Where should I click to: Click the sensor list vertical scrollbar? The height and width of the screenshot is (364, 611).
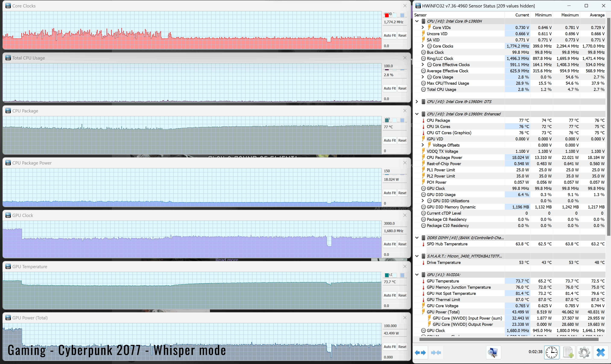tap(608, 127)
